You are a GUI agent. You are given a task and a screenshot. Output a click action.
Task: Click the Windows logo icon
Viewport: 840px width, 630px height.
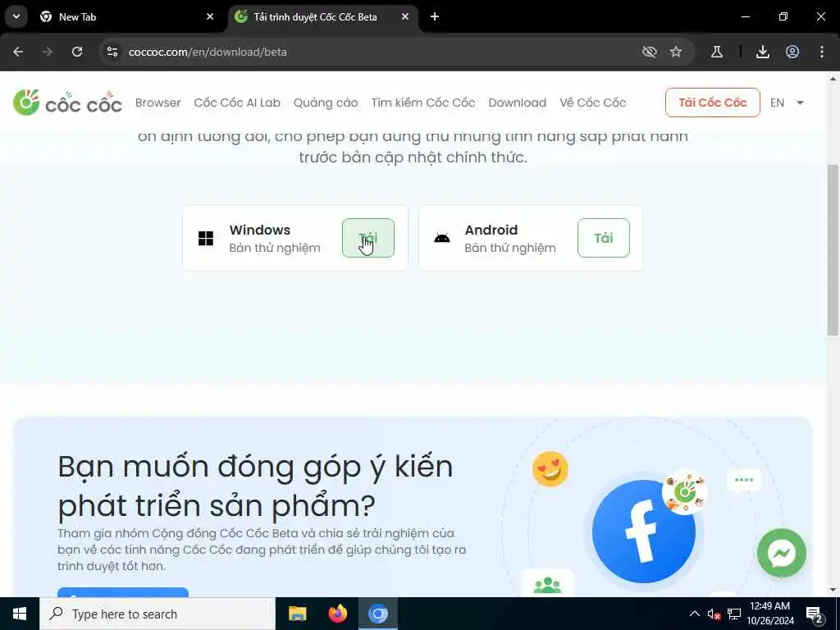[206, 239]
